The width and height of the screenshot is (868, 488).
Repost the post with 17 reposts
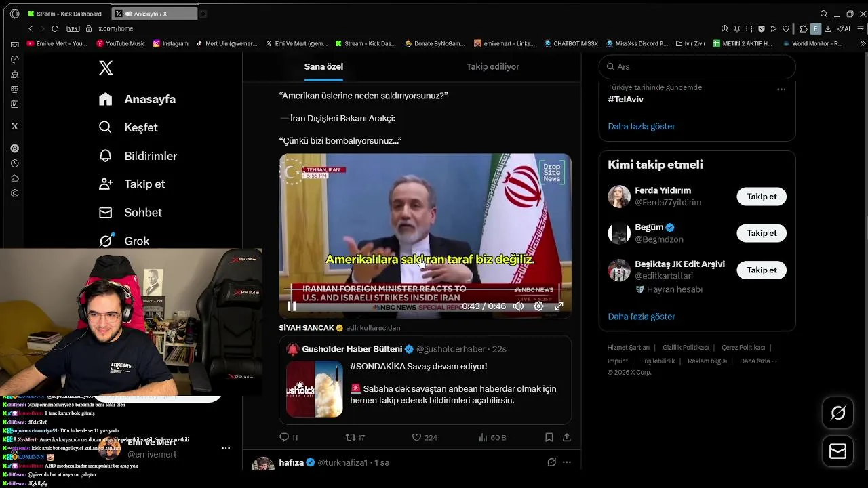pyautogui.click(x=355, y=438)
